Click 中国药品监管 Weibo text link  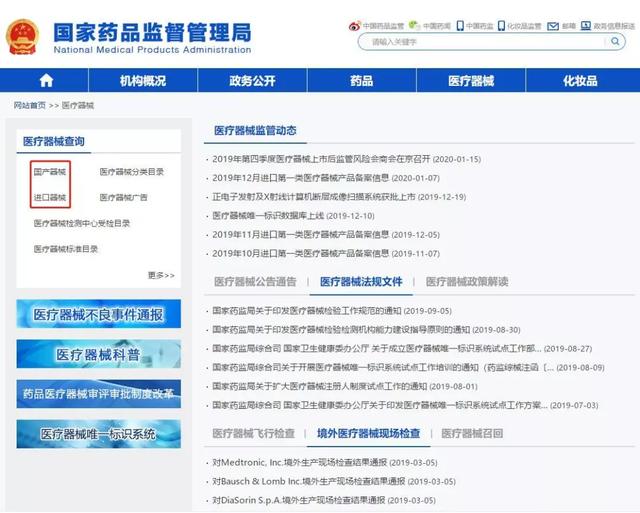pyautogui.click(x=383, y=26)
